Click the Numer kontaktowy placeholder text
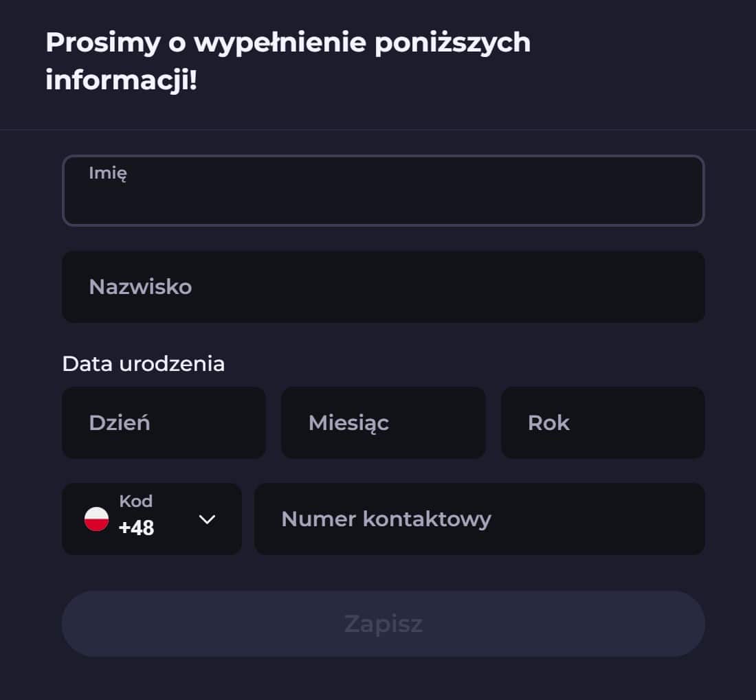 (x=386, y=519)
